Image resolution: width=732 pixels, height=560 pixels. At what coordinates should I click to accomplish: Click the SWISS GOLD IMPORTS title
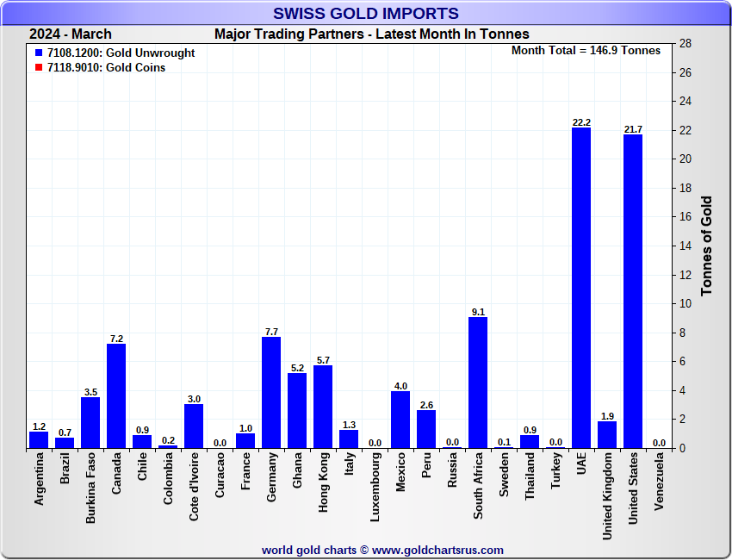point(366,14)
